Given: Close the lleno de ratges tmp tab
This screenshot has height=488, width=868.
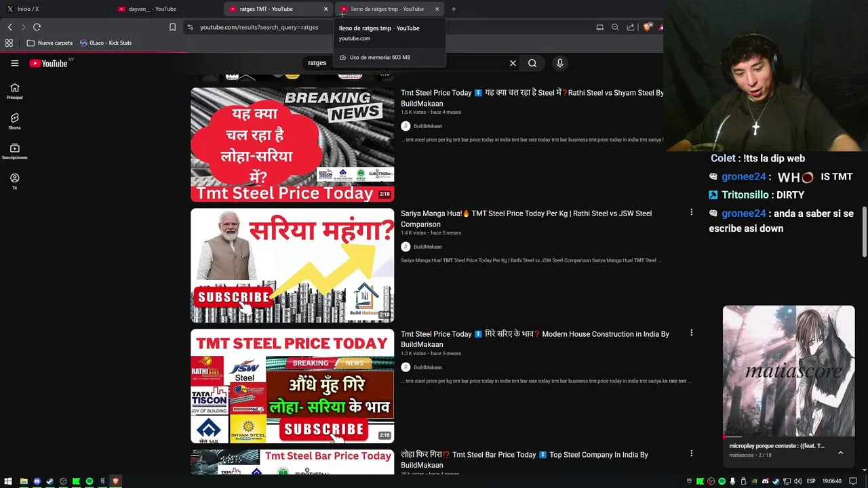Looking at the screenshot, I should click(437, 9).
